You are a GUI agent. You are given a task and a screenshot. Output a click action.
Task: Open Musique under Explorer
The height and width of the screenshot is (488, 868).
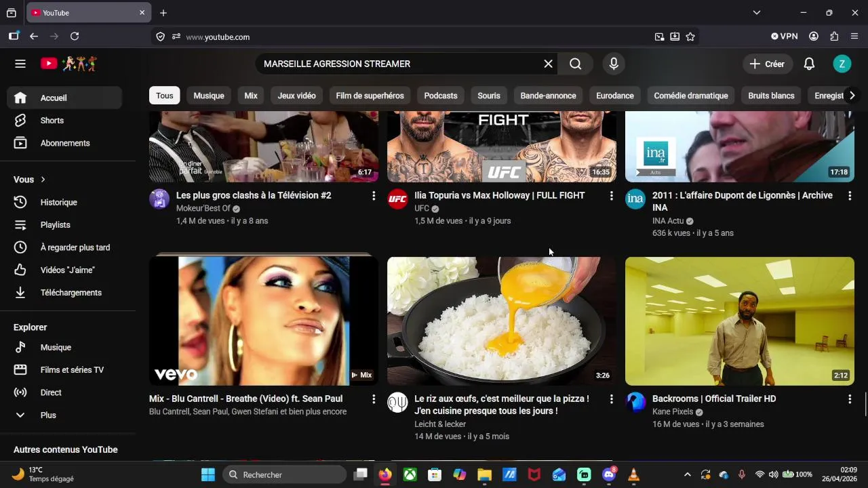pyautogui.click(x=64, y=347)
